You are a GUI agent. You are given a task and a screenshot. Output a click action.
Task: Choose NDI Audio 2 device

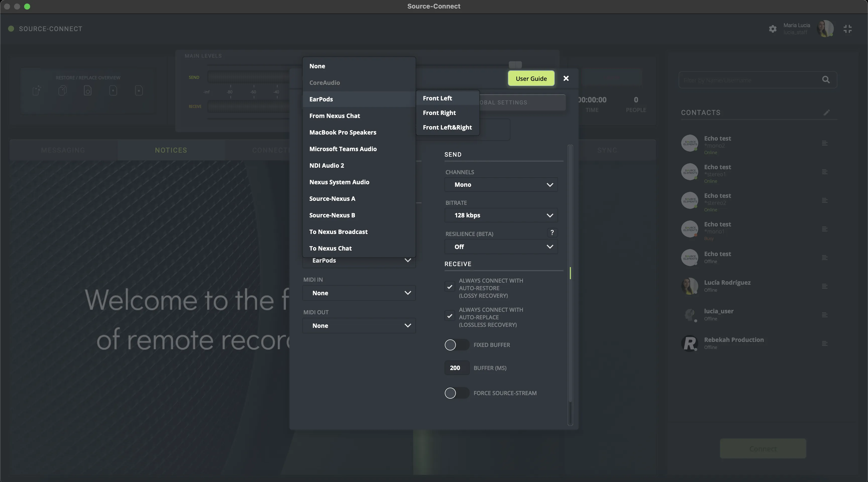pos(359,165)
